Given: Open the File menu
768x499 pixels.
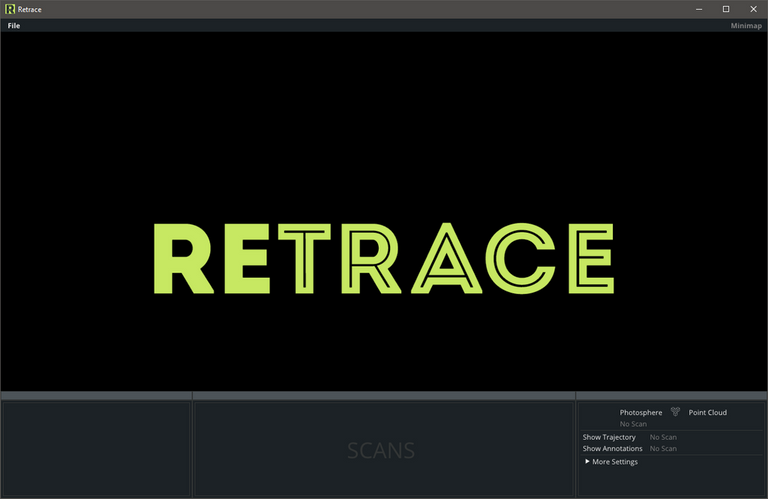Looking at the screenshot, I should 14,25.
